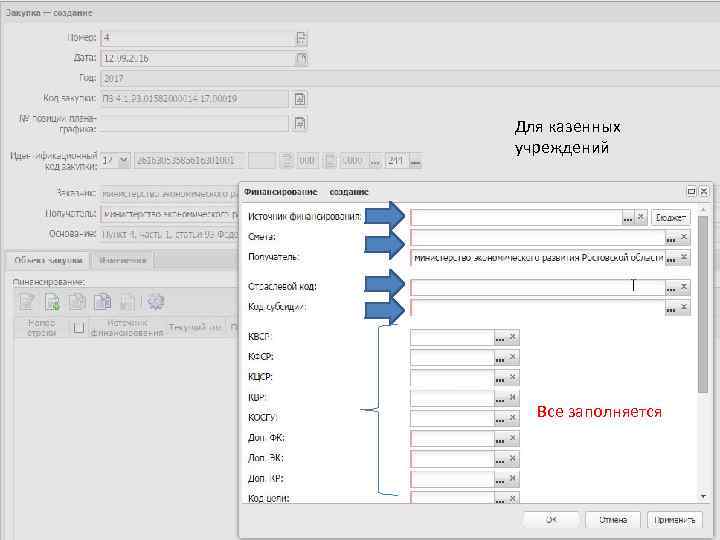Open calendar icon beside Дата field
The width and height of the screenshot is (720, 540).
tap(301, 58)
